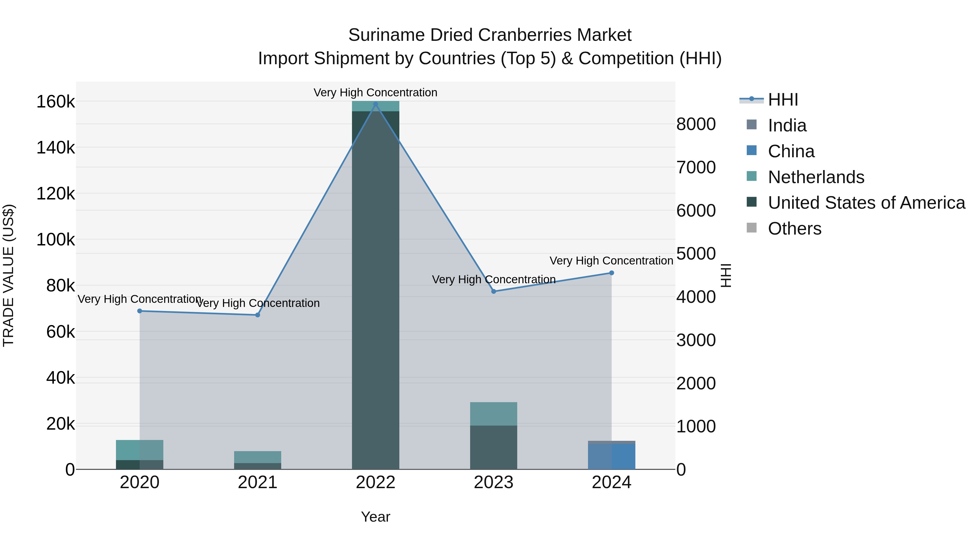Click the Suriname Dried Cranberries Market title
The image size is (980, 551).
pyautogui.click(x=490, y=35)
